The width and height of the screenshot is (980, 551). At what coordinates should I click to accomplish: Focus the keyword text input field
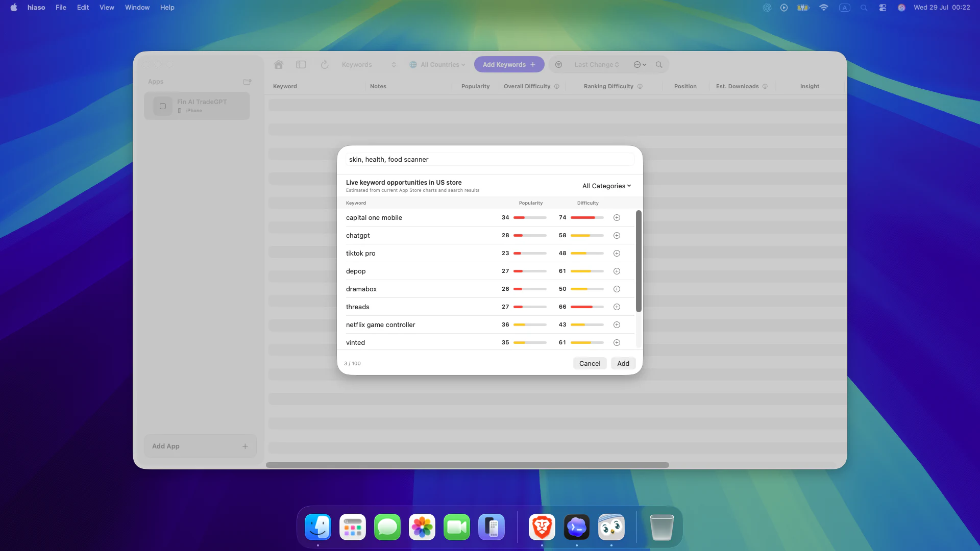pyautogui.click(x=490, y=160)
